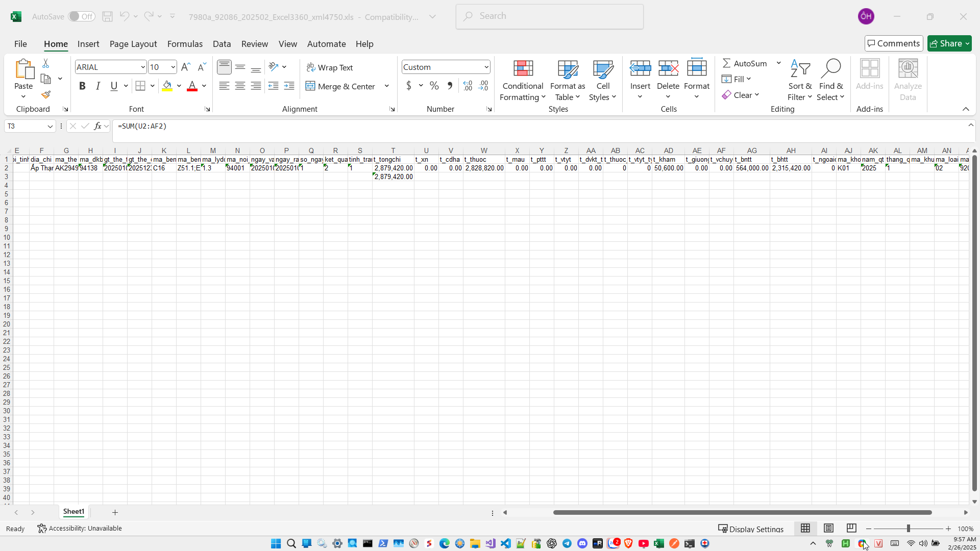
Task: Toggle Bold formatting
Action: (x=82, y=86)
